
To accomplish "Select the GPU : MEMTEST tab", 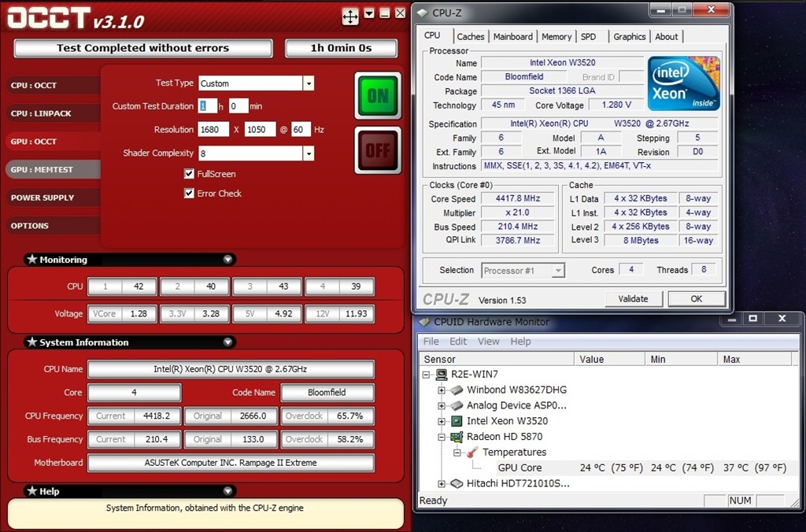I will 53,170.
